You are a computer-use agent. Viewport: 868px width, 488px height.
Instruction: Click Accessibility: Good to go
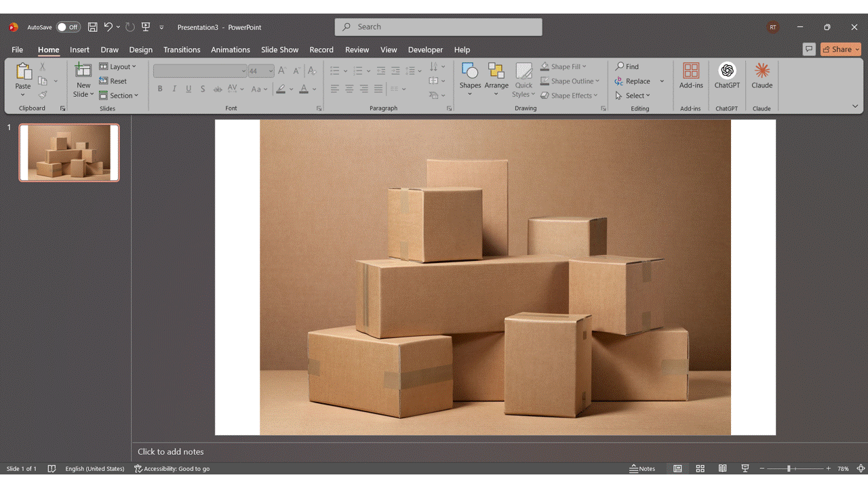click(172, 468)
